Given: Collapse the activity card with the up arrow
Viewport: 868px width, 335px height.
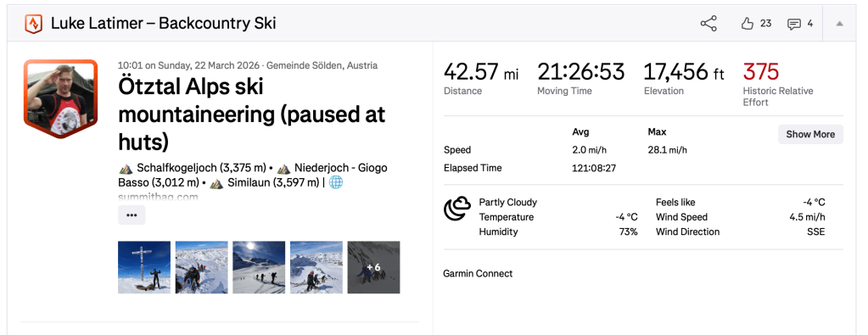Looking at the screenshot, I should click(x=839, y=24).
